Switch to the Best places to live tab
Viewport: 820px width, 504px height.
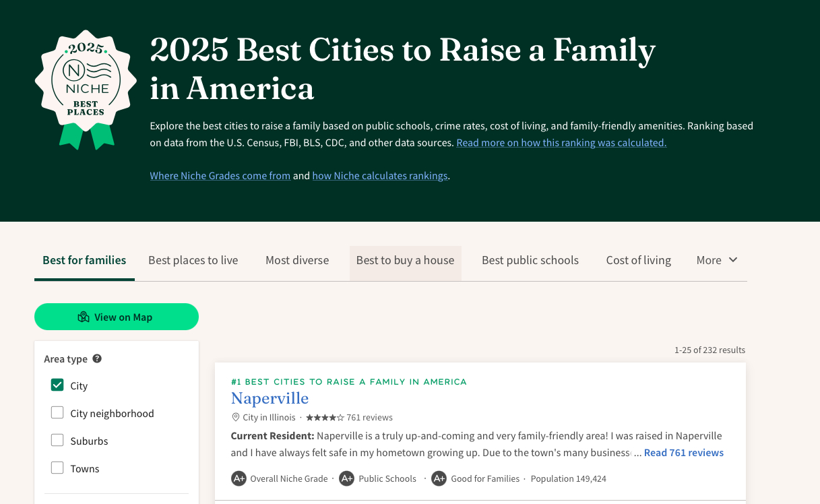tap(193, 260)
